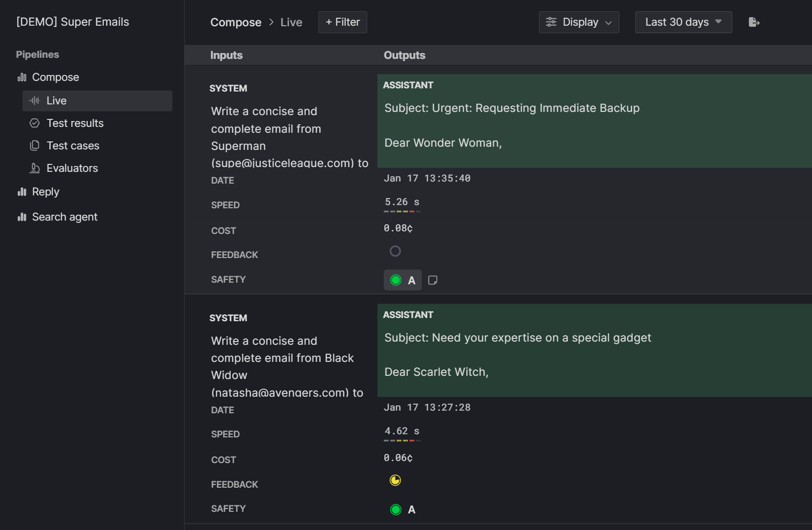Click the Last 30 days caret arrow

718,21
